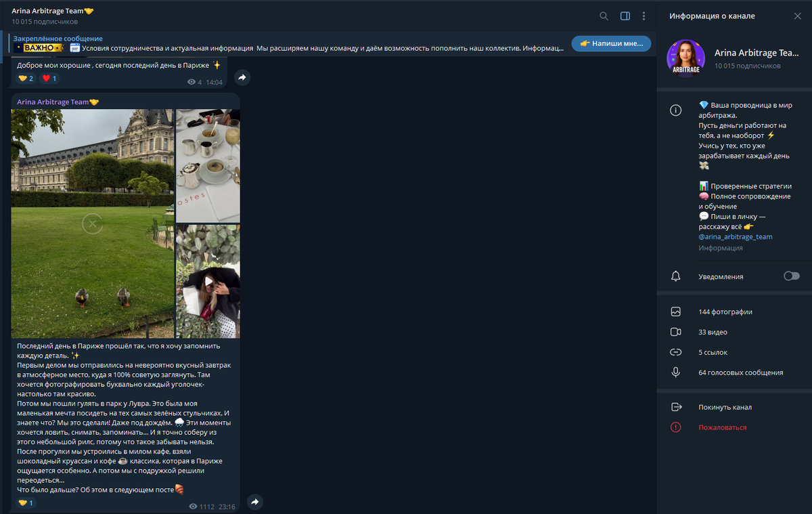Toggle the red heart reaction
This screenshot has height=514, width=812.
click(x=49, y=79)
